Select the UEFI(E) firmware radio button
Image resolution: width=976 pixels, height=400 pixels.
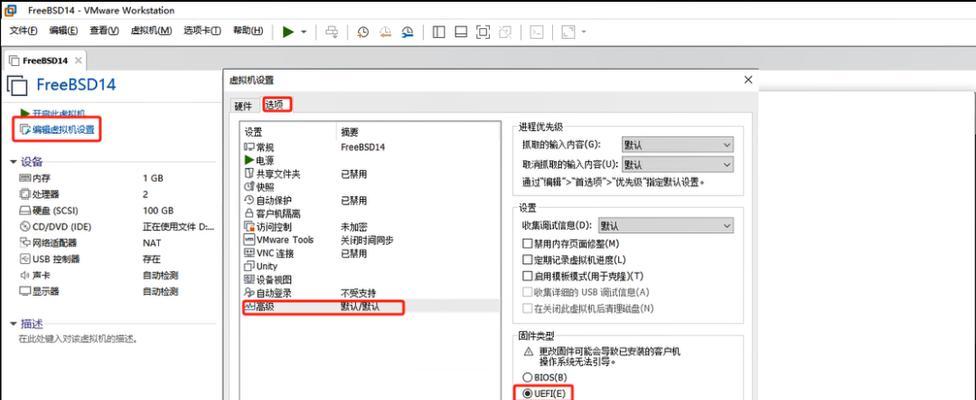527,393
